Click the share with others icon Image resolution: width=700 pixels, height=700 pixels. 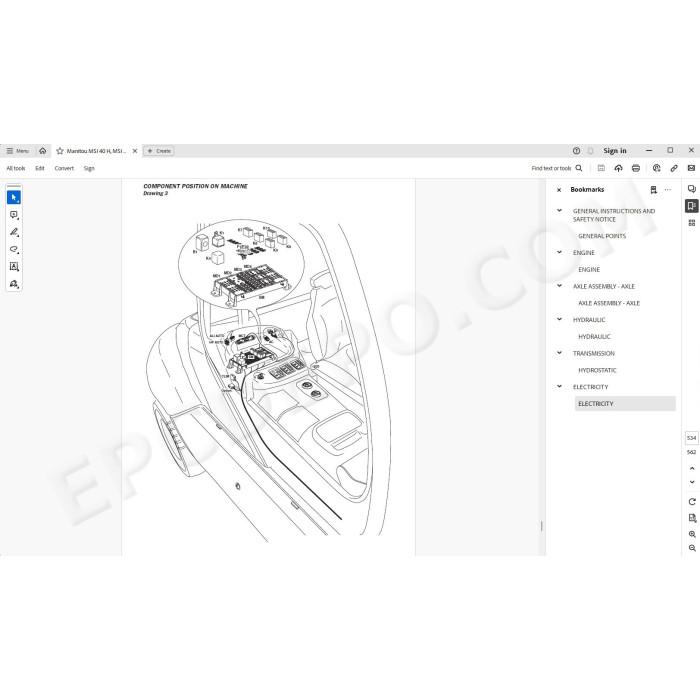(x=656, y=168)
